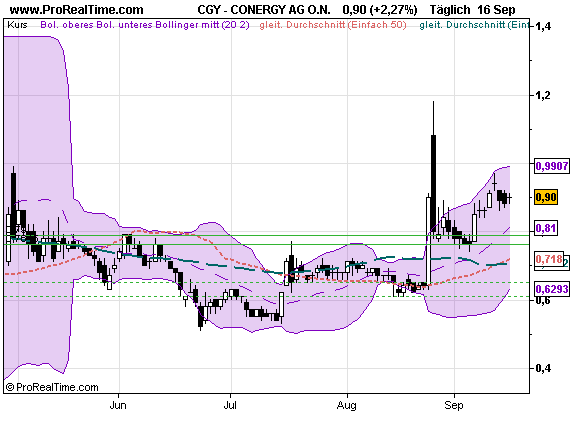Click the Bollinger mitt (20 2) legend label
580x425 pixels.
202,25
